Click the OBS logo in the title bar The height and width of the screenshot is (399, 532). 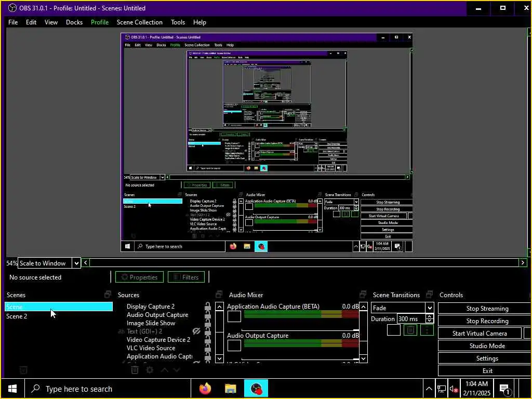[12, 8]
